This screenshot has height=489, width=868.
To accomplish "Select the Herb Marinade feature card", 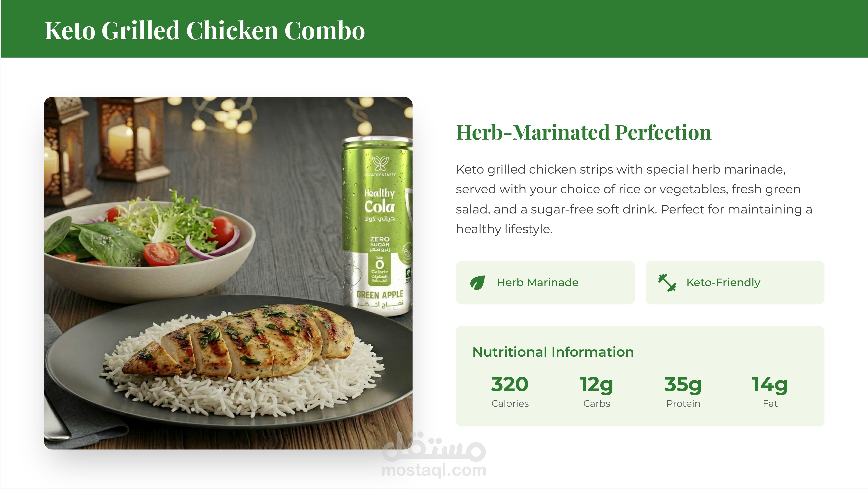I will coord(545,283).
